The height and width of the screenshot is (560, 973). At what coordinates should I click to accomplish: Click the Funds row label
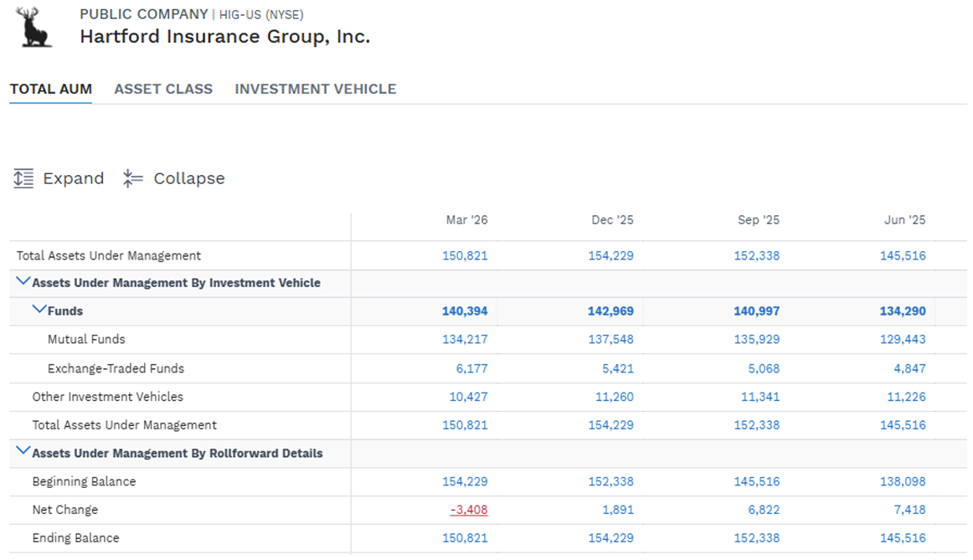(x=65, y=311)
